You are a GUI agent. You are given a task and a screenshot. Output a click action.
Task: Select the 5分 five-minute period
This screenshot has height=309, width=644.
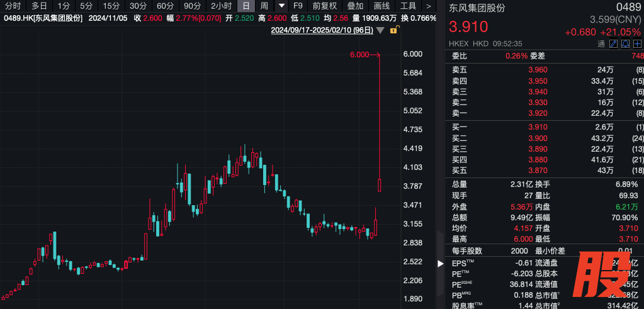pos(86,6)
